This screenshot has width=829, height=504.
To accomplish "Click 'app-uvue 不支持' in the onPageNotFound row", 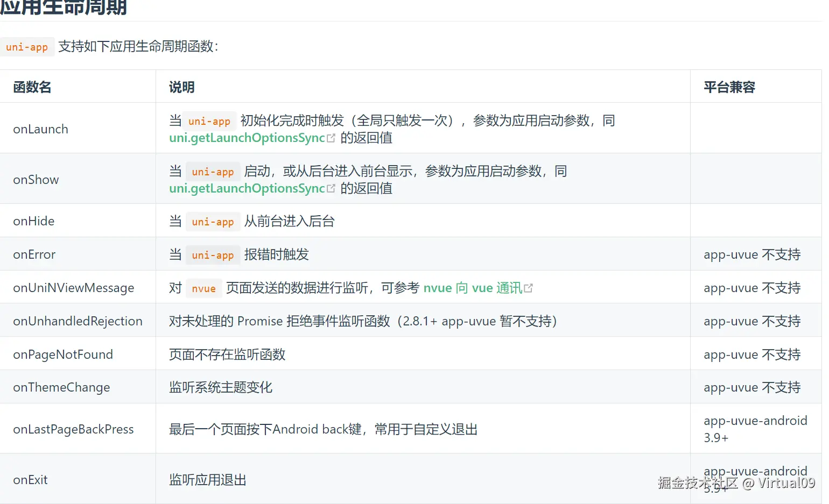I will tap(752, 354).
